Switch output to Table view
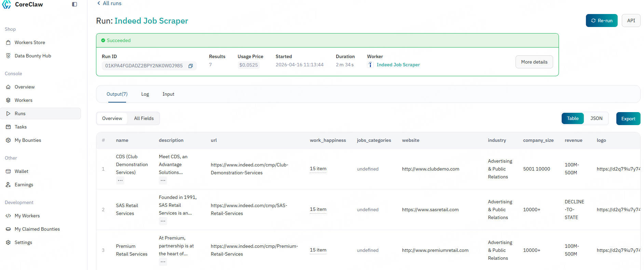This screenshot has height=270, width=644. pyautogui.click(x=573, y=118)
